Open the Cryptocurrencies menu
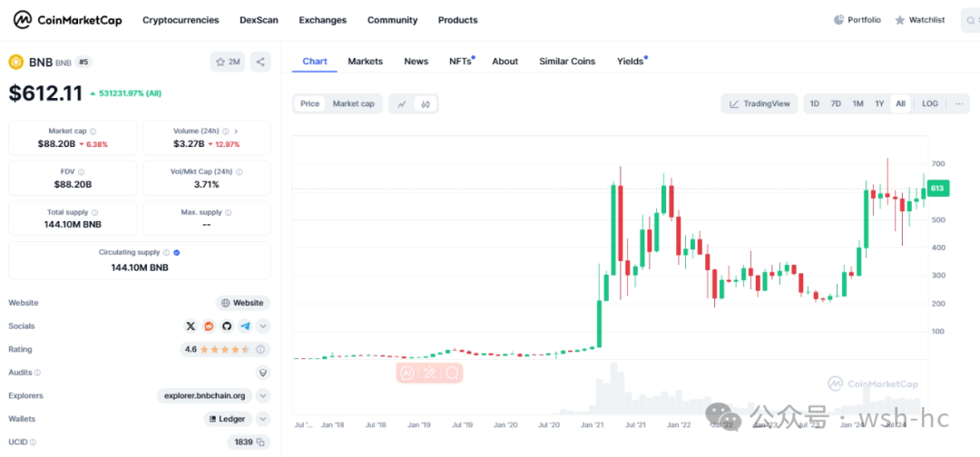Image resolution: width=980 pixels, height=457 pixels. pos(181,20)
